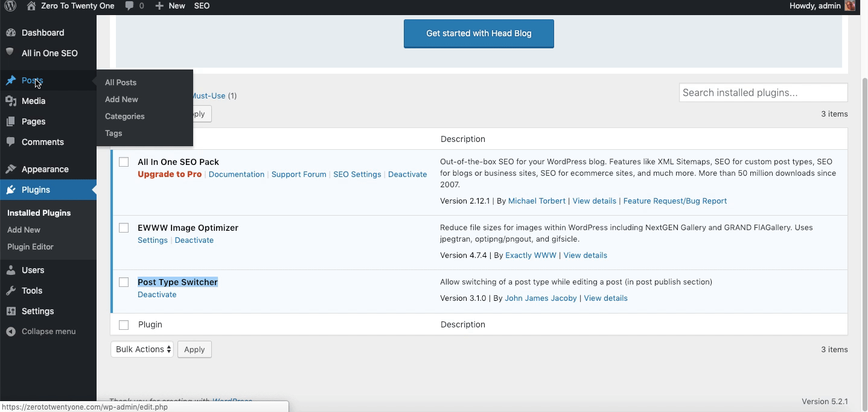The height and width of the screenshot is (412, 868).
Task: Click the Search installed plugins field
Action: pos(763,92)
